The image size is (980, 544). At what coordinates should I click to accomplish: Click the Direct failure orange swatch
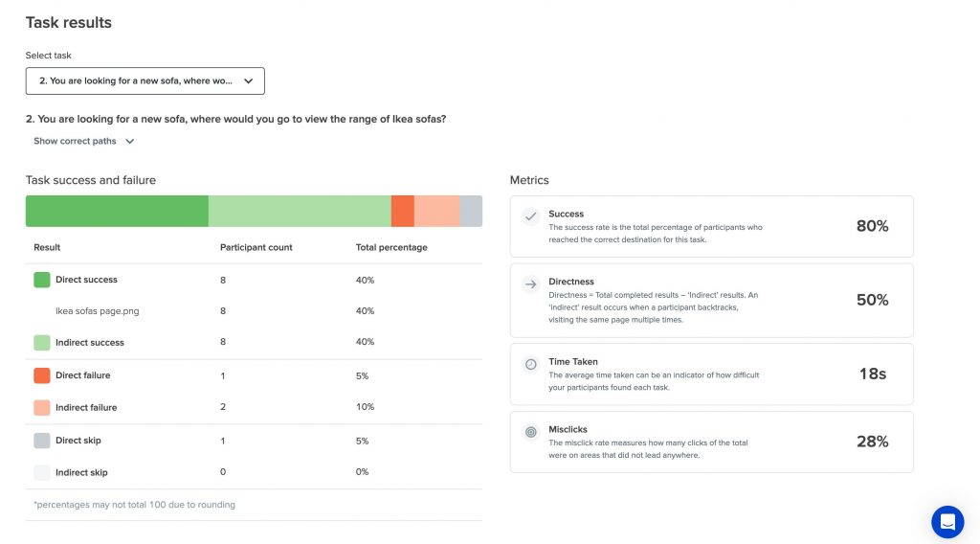pos(42,375)
